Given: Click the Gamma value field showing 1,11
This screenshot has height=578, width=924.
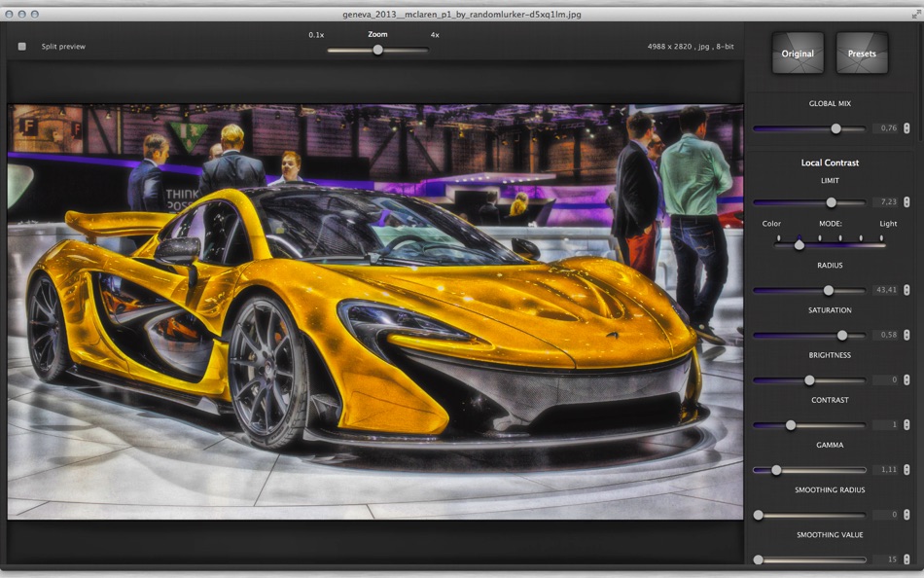Looking at the screenshot, I should 888,470.
